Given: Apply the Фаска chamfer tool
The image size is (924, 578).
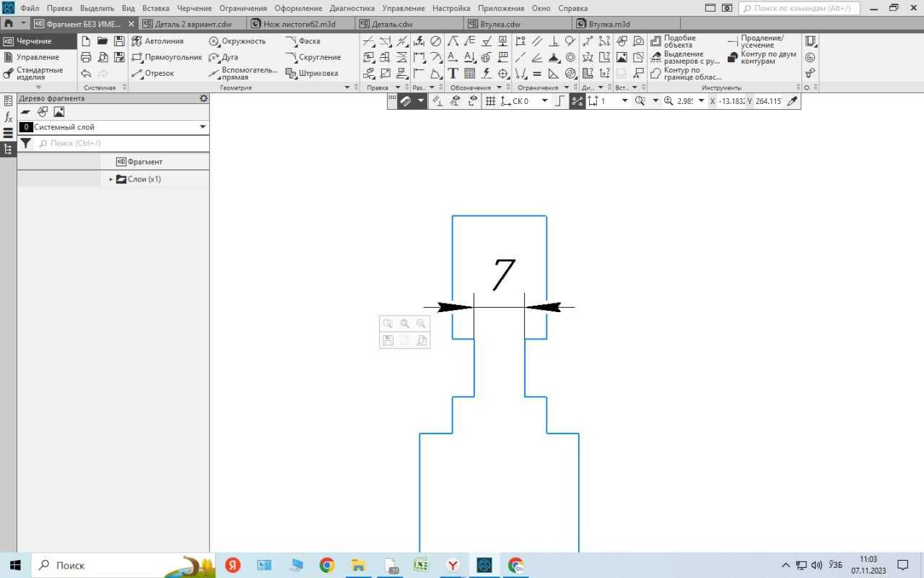Looking at the screenshot, I should (x=302, y=41).
